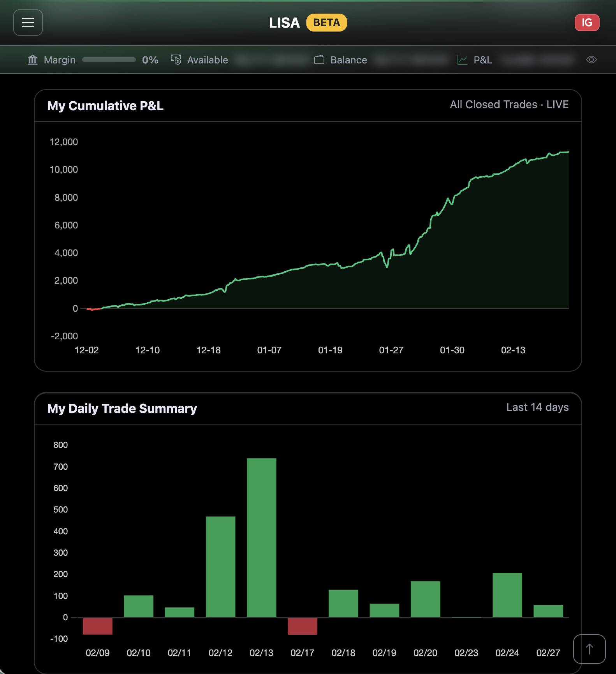
Task: Click the P&L chart icon
Action: click(x=462, y=60)
